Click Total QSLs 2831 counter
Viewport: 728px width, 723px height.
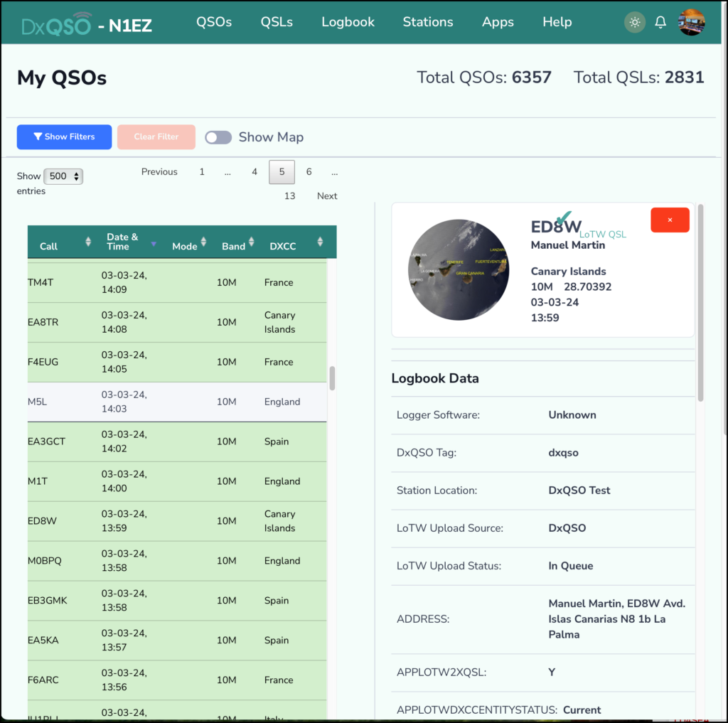[639, 77]
